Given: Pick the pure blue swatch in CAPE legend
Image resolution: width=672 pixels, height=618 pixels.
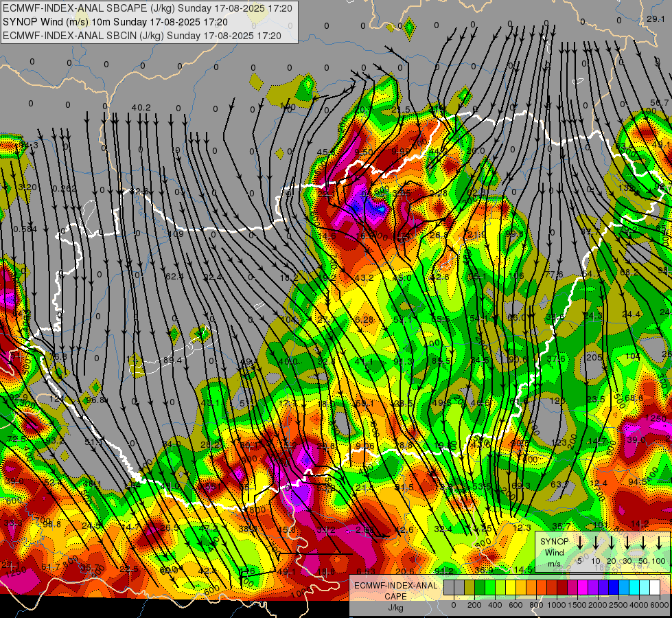Looking at the screenshot, I should pyautogui.click(x=614, y=587).
